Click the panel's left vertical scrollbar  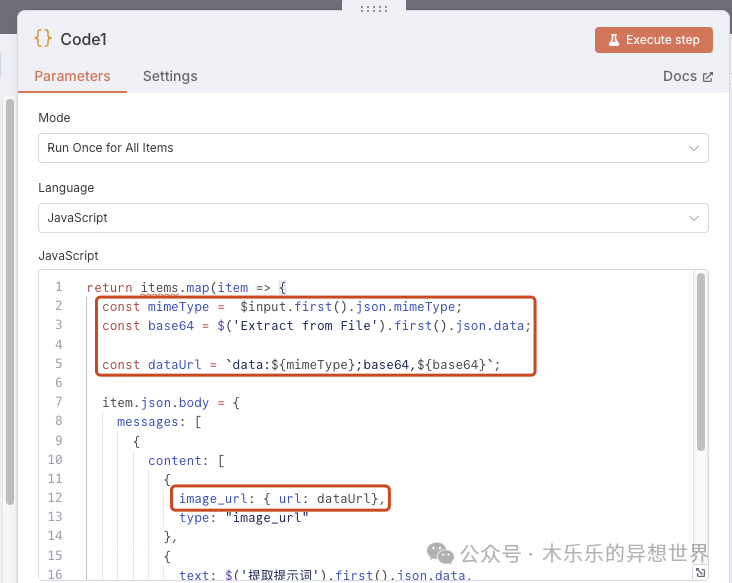coord(10,302)
